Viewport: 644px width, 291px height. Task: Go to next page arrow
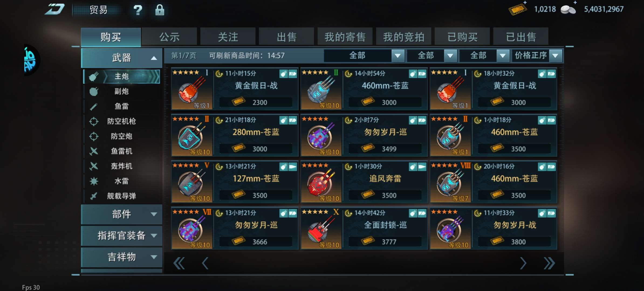click(523, 263)
